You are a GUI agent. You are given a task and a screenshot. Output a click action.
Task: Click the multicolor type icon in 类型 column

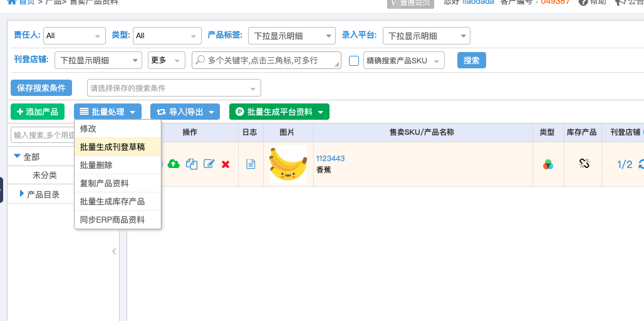548,164
